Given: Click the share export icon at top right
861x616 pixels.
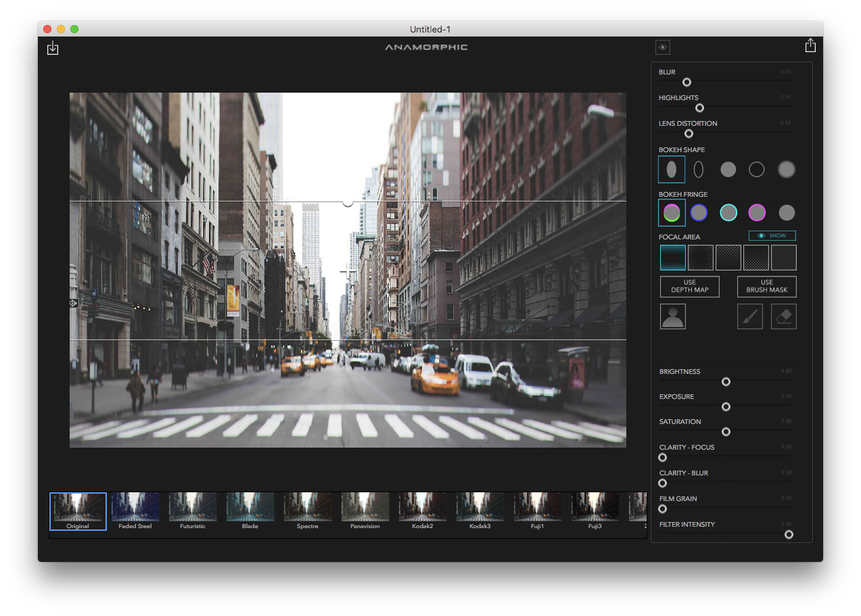Looking at the screenshot, I should tap(810, 45).
